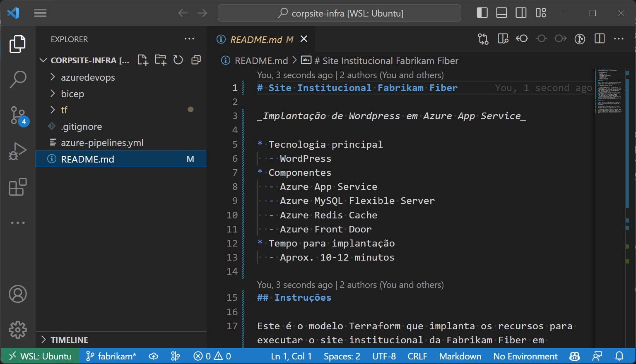Toggle primary side bar visibility

click(x=482, y=13)
